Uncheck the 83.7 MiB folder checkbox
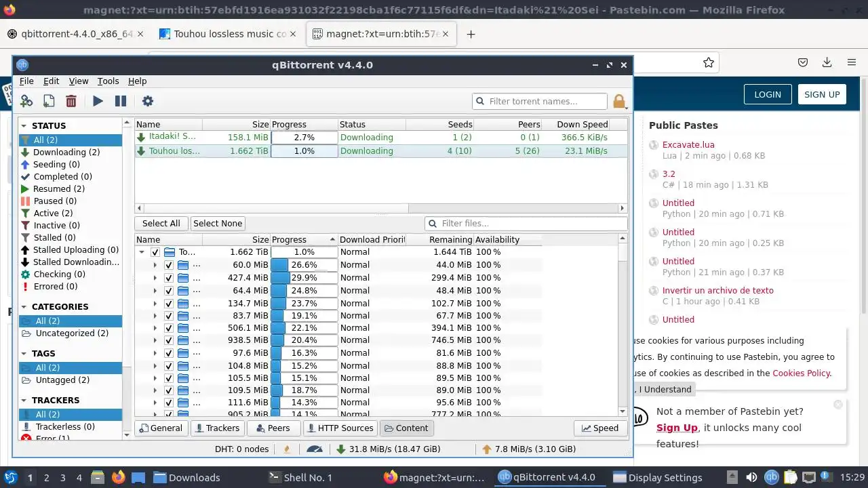The width and height of the screenshot is (868, 488). (169, 315)
